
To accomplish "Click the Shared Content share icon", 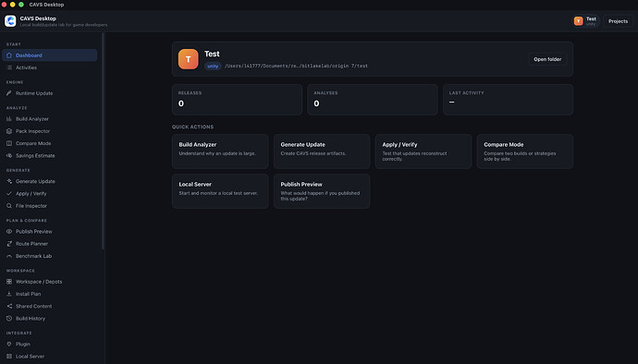I will tap(9, 306).
